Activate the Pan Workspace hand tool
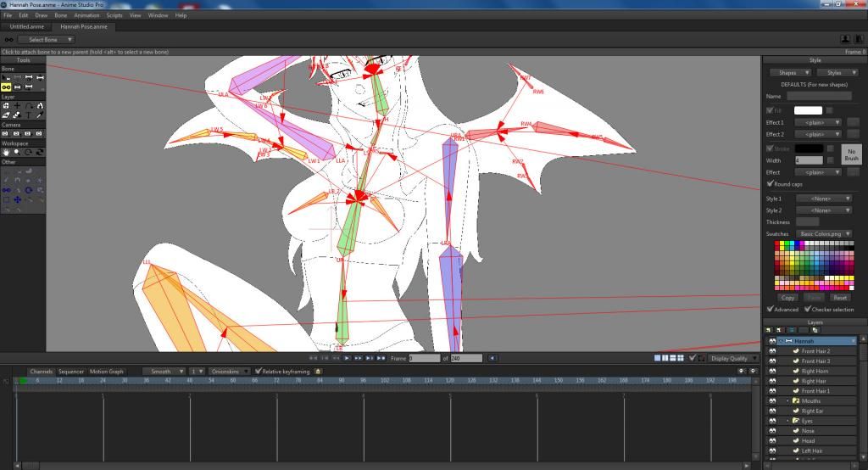Screen dimensions: 868x470 (6, 152)
